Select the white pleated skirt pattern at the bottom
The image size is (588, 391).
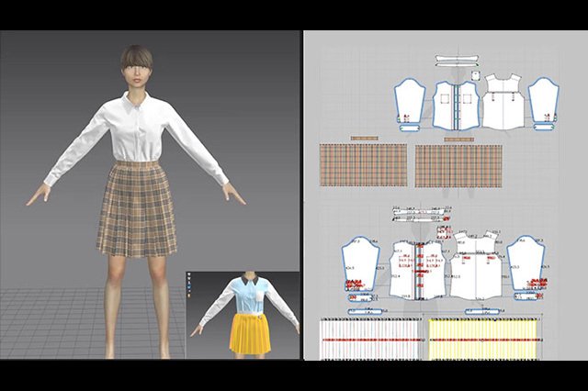click(370, 340)
